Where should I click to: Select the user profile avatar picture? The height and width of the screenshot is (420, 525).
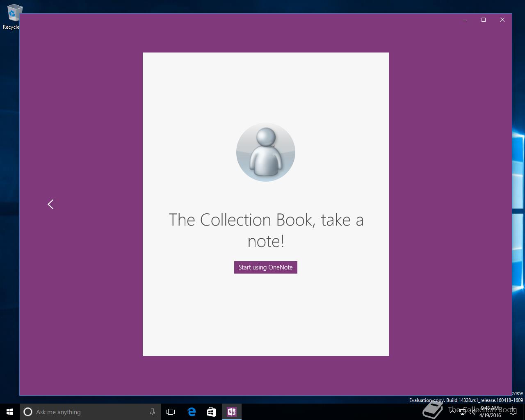266,152
